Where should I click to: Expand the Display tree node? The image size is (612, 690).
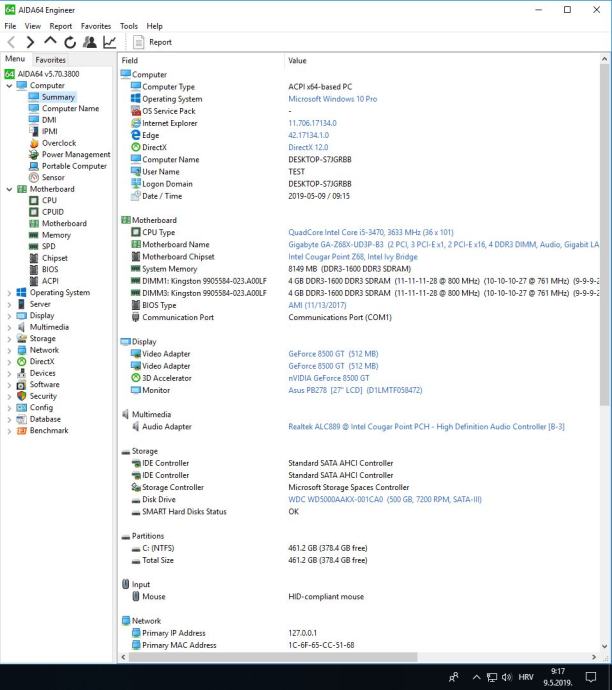coord(9,316)
